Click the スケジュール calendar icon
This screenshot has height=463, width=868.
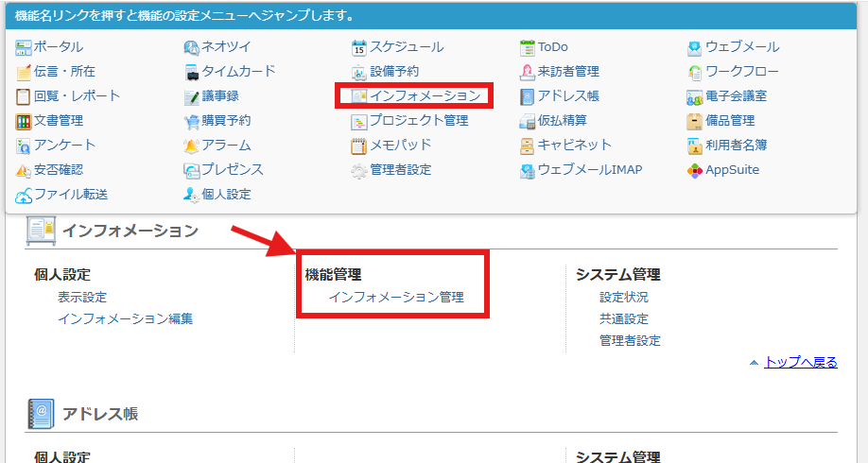[x=359, y=48]
